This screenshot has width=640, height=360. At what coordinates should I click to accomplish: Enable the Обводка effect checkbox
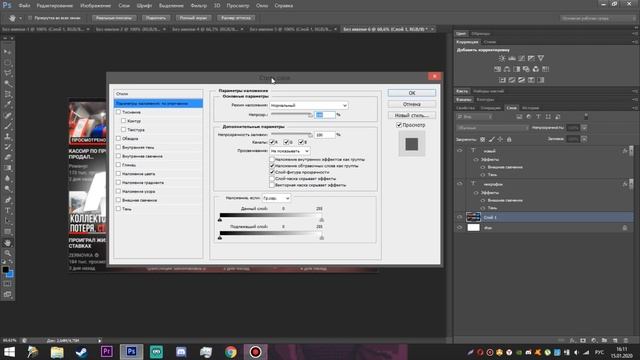(x=118, y=138)
